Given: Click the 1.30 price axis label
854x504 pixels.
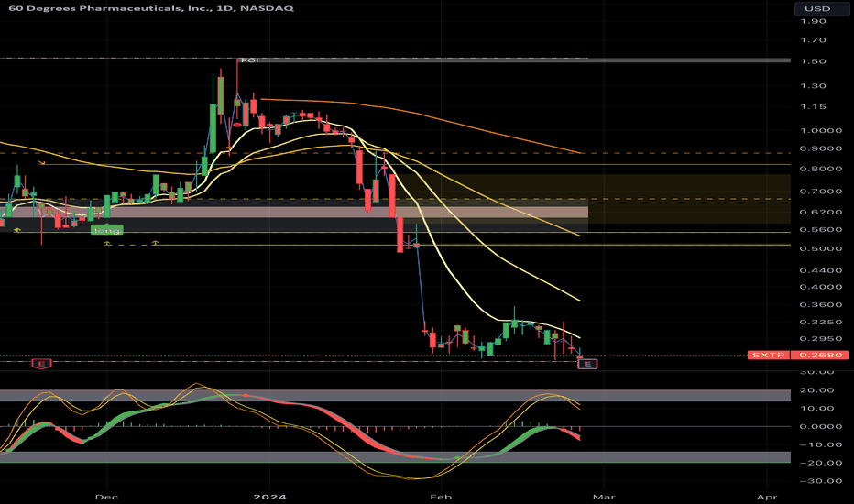Looking at the screenshot, I should click(x=813, y=86).
